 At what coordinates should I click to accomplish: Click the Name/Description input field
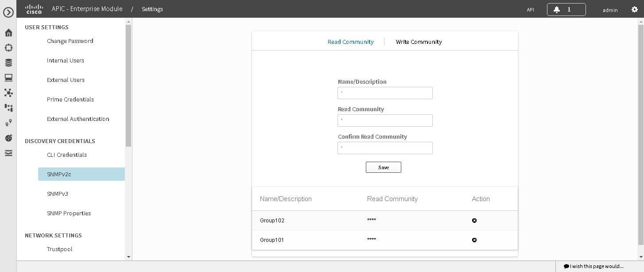coord(384,93)
